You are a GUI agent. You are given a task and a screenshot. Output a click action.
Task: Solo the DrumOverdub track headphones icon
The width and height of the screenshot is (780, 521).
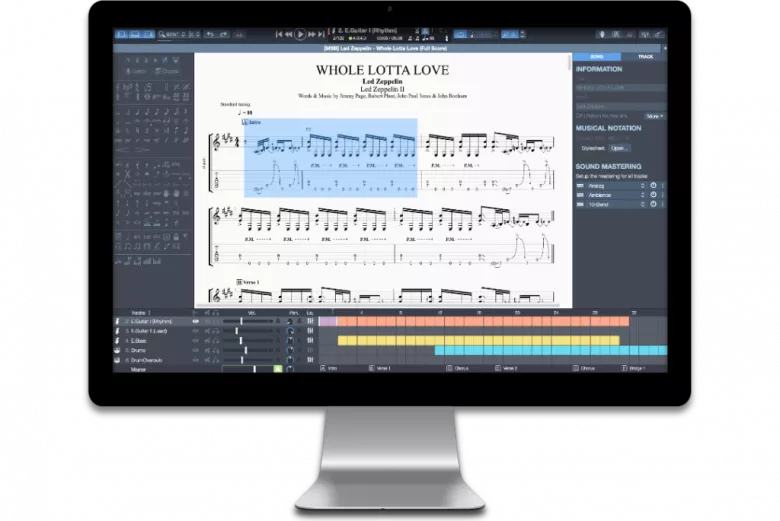point(216,360)
